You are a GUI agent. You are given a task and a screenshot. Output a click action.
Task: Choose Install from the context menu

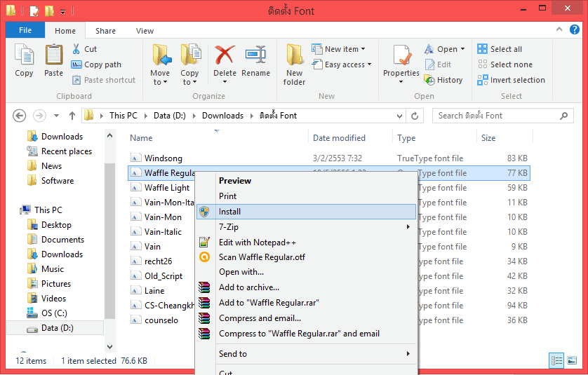[x=306, y=211]
